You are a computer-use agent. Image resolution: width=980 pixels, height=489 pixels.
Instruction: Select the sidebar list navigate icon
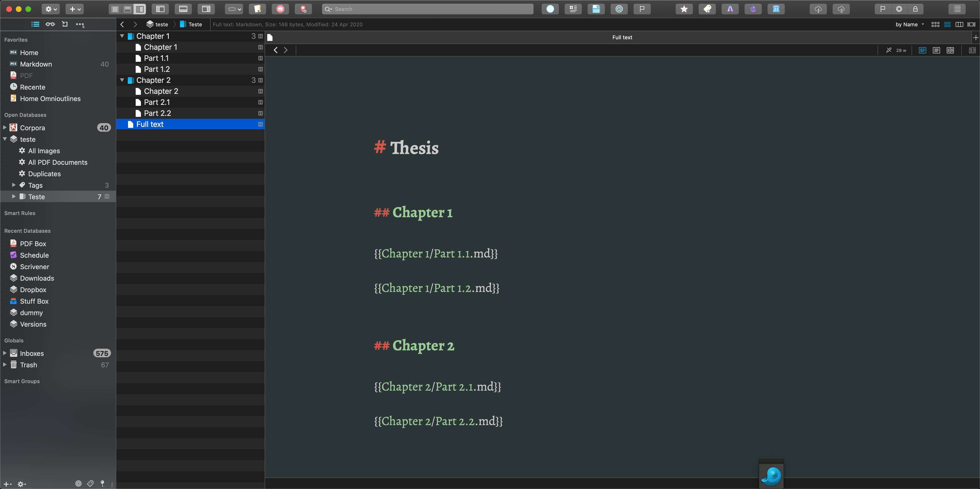35,24
